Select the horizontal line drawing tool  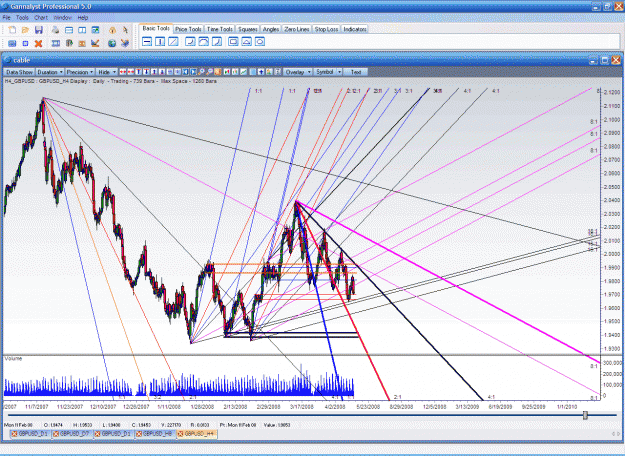[x=147, y=41]
